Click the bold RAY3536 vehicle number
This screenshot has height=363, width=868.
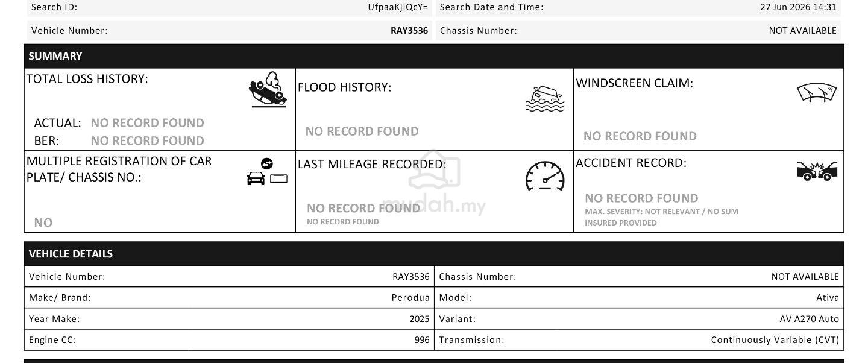409,30
